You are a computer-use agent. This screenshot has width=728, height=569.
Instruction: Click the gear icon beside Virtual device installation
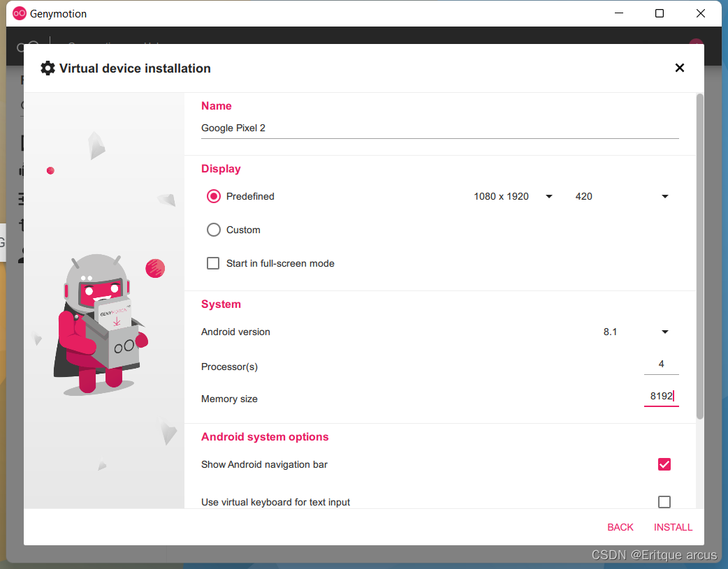tap(48, 68)
